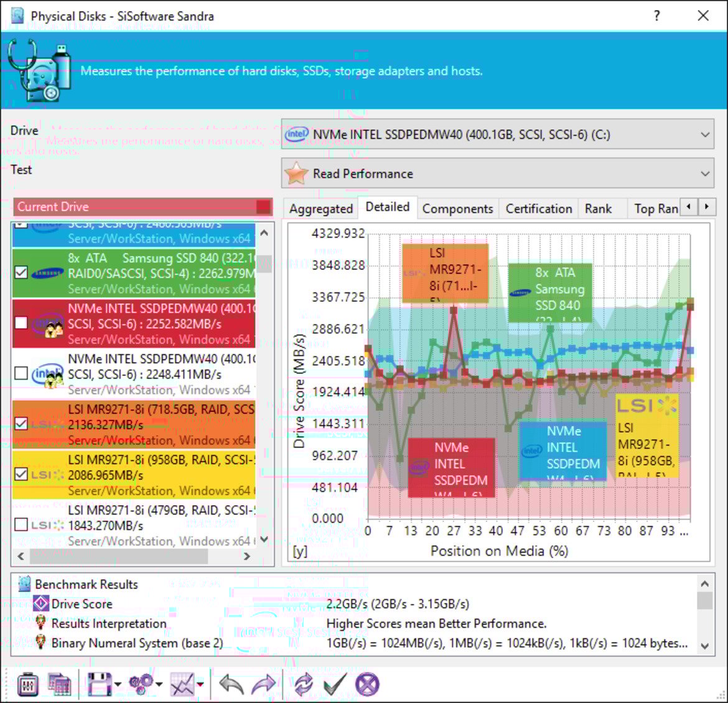
Task: Click the Benchmark Results header icon
Action: click(25, 584)
